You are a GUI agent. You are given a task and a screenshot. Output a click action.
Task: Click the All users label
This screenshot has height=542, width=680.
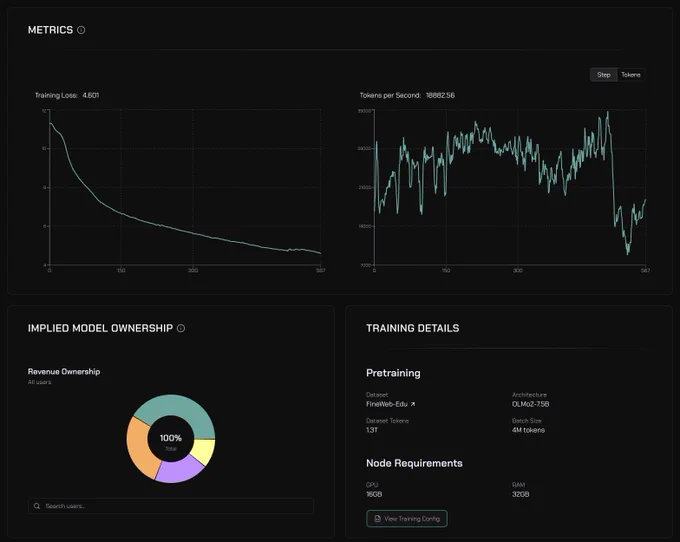[x=39, y=382]
